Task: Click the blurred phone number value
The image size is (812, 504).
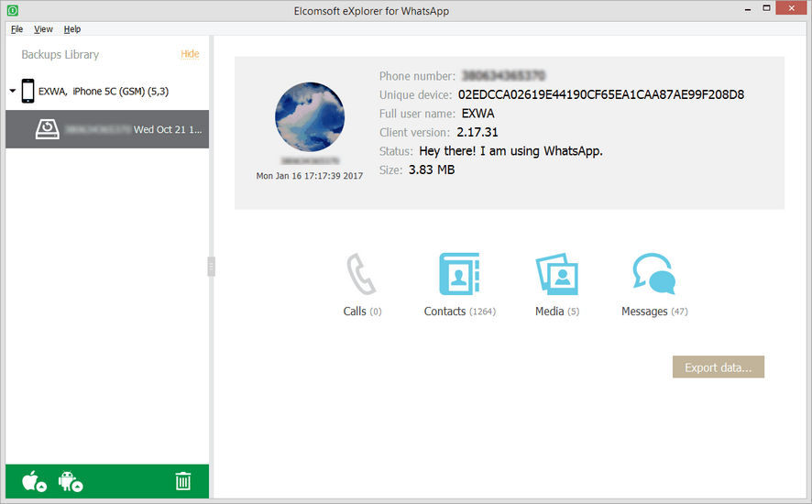Action: tap(503, 76)
